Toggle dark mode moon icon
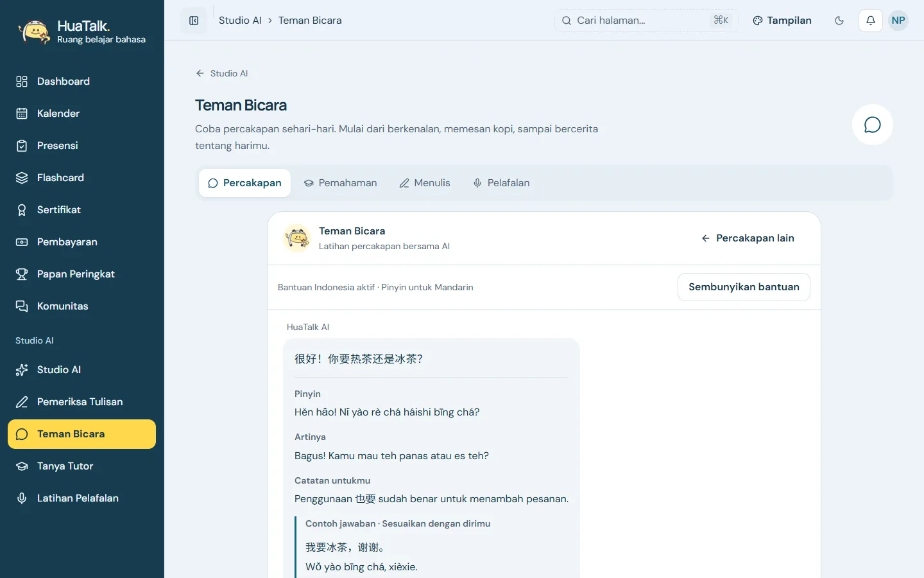The width and height of the screenshot is (924, 578). (x=839, y=21)
